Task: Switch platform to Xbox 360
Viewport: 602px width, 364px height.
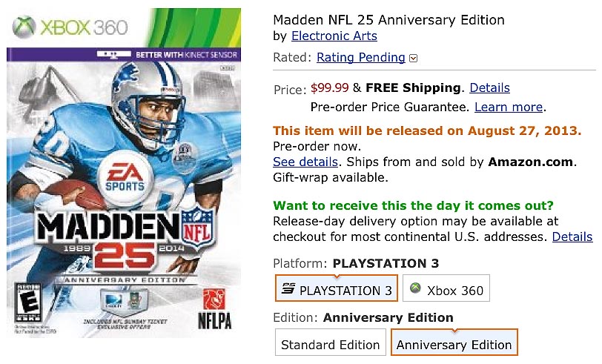Action: click(447, 290)
